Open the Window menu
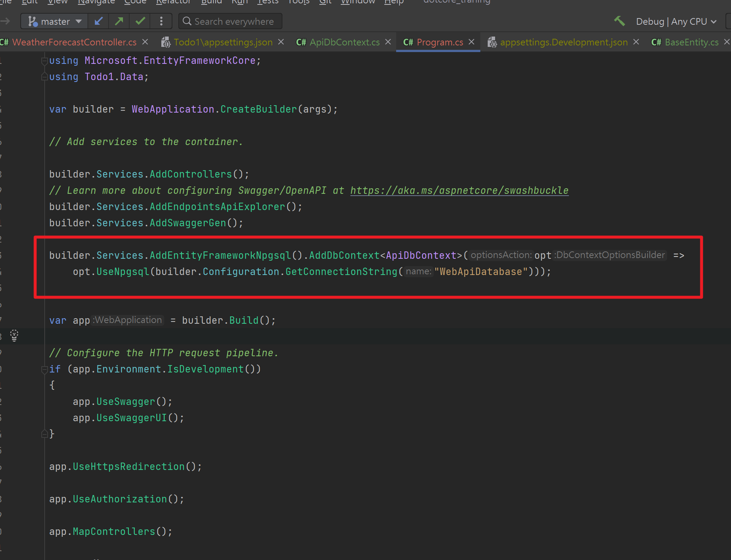The height and width of the screenshot is (560, 731). click(x=358, y=2)
